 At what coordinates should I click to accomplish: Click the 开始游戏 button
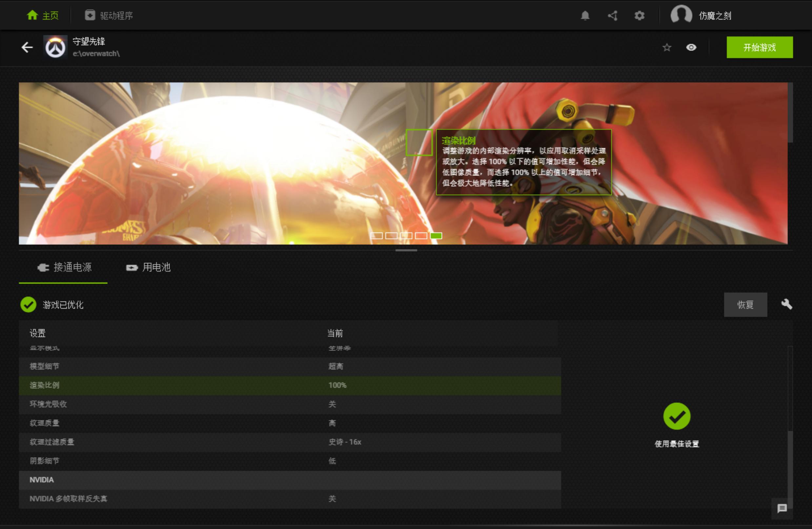(760, 48)
